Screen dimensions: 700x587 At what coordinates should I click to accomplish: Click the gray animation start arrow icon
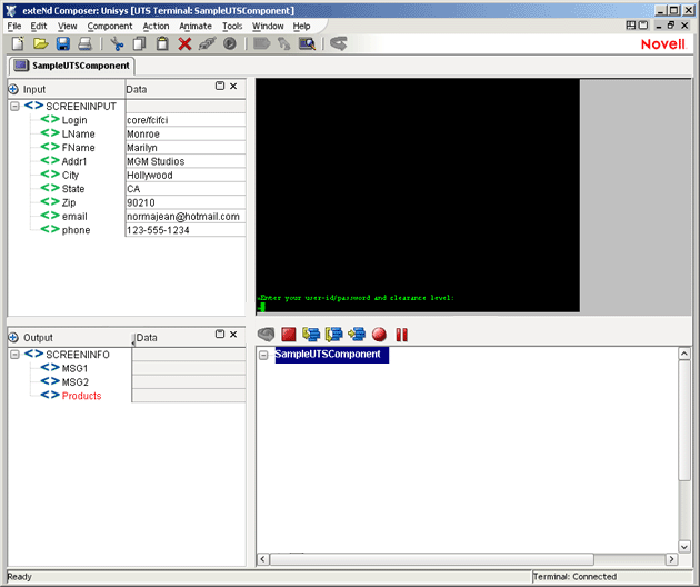pos(266,334)
